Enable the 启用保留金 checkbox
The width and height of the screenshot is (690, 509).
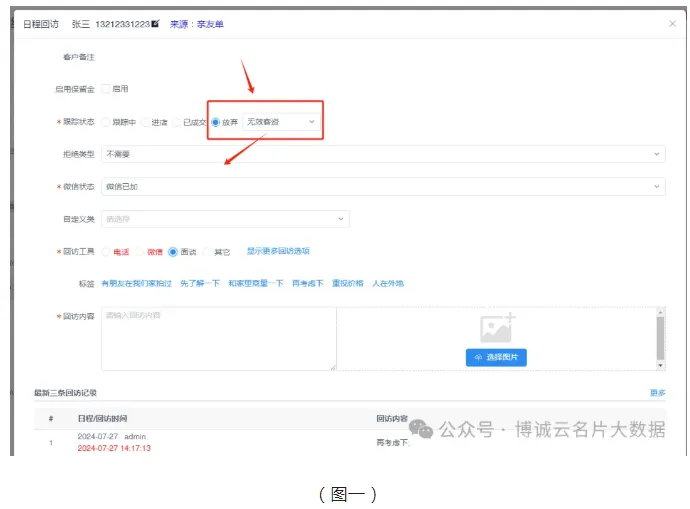pos(106,89)
